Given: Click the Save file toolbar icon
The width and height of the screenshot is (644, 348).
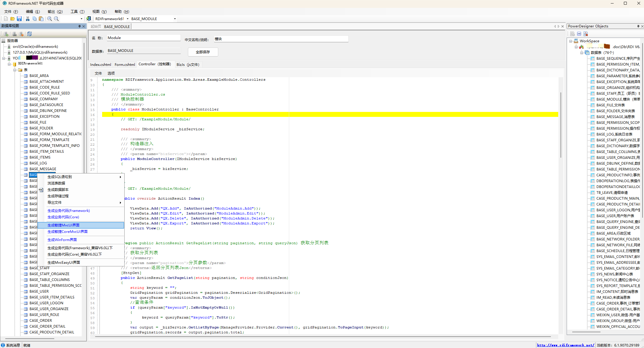Looking at the screenshot, I should (19, 19).
